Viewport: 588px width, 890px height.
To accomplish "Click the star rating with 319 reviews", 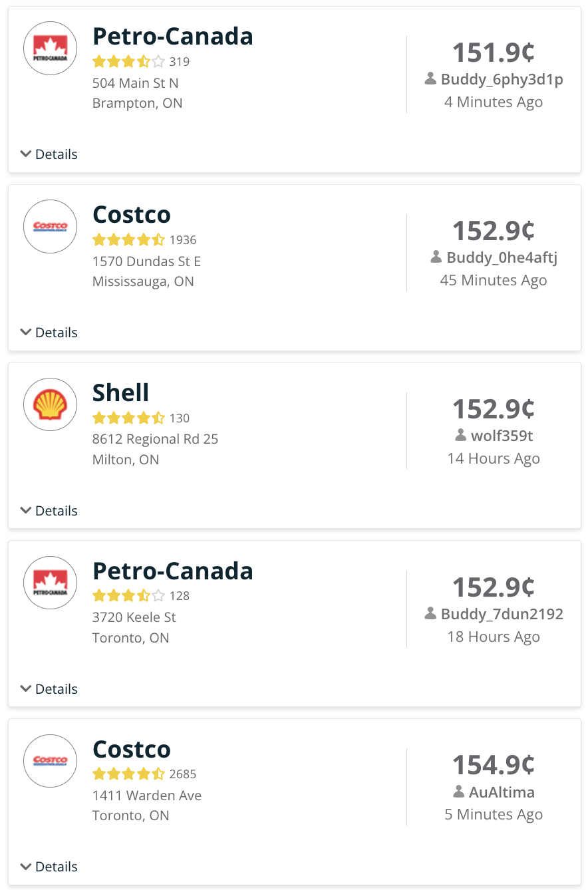I will click(128, 62).
